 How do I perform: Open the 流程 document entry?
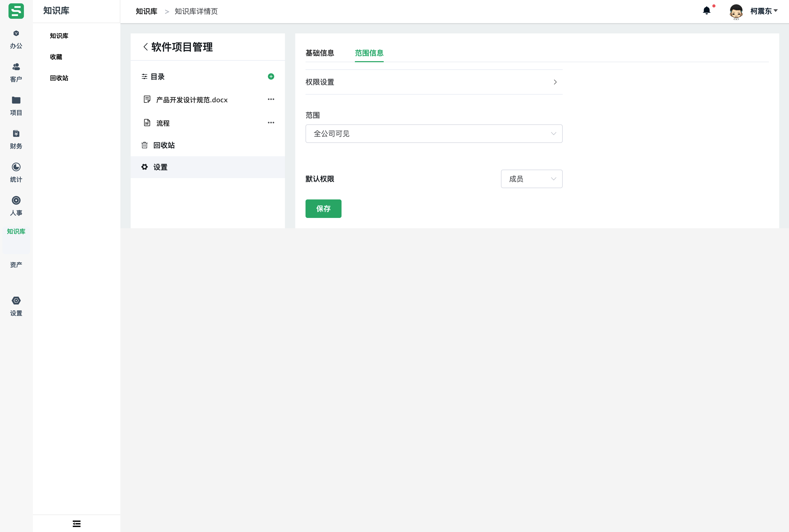[x=163, y=123]
